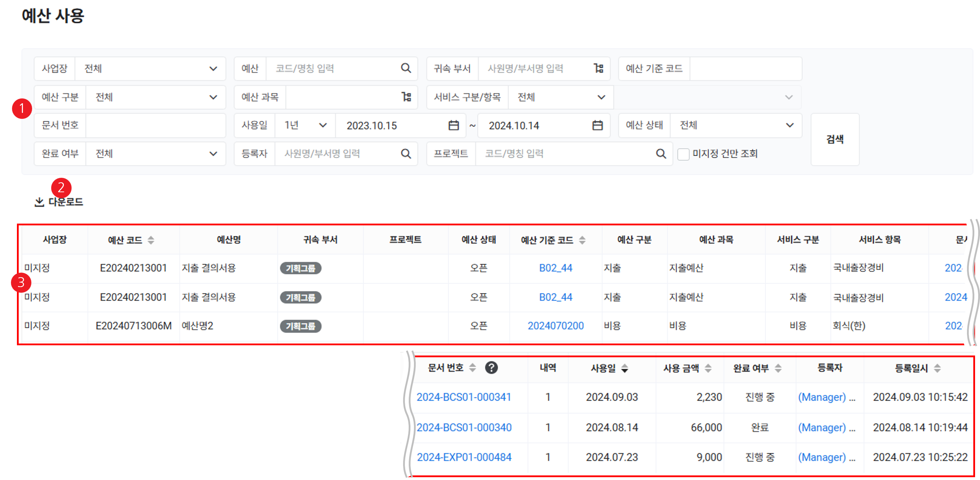This screenshot has height=480, width=980.
Task: Open document link 2024-BCS01-000341
Action: pos(463,397)
